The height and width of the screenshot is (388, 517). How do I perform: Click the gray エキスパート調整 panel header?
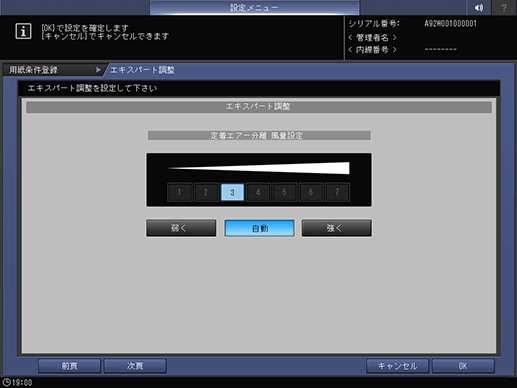point(259,107)
